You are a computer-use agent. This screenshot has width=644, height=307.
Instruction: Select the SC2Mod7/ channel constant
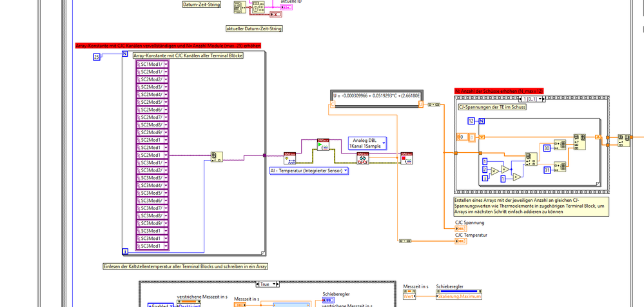coord(152,117)
